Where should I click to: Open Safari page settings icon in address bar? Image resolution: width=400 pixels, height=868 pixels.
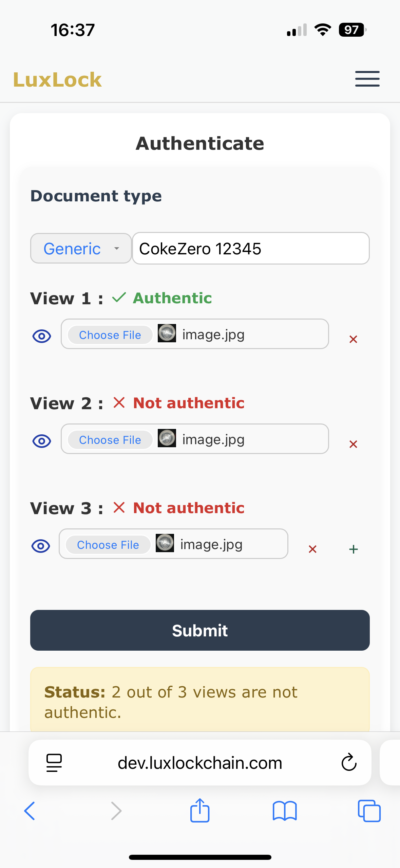(54, 763)
